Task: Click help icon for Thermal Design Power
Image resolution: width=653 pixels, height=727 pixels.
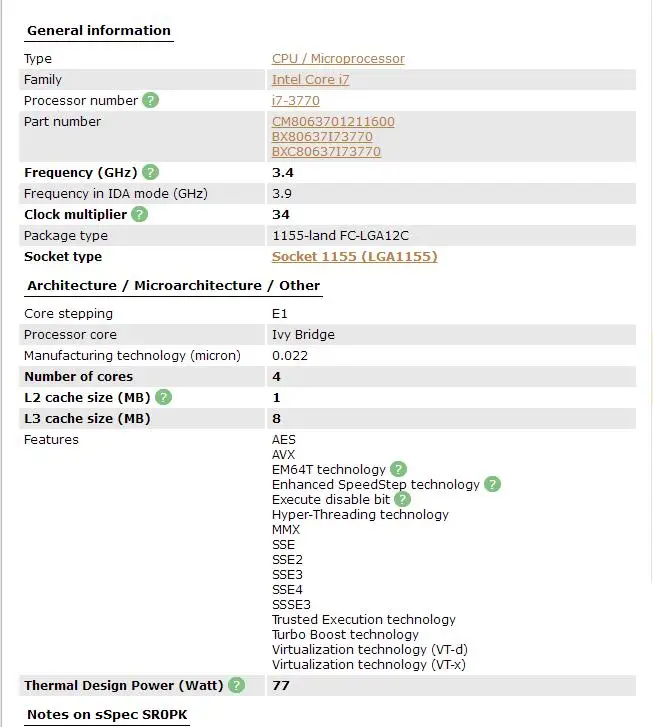Action: 236,685
